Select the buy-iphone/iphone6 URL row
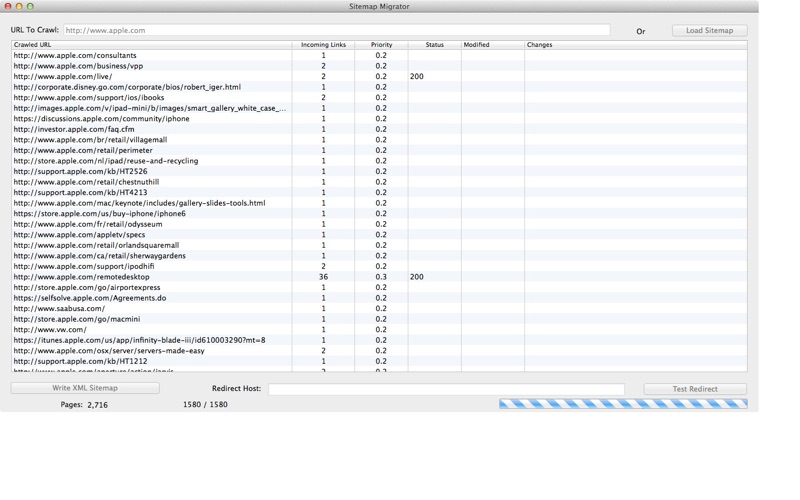This screenshot has height=500, width=800. point(379,213)
